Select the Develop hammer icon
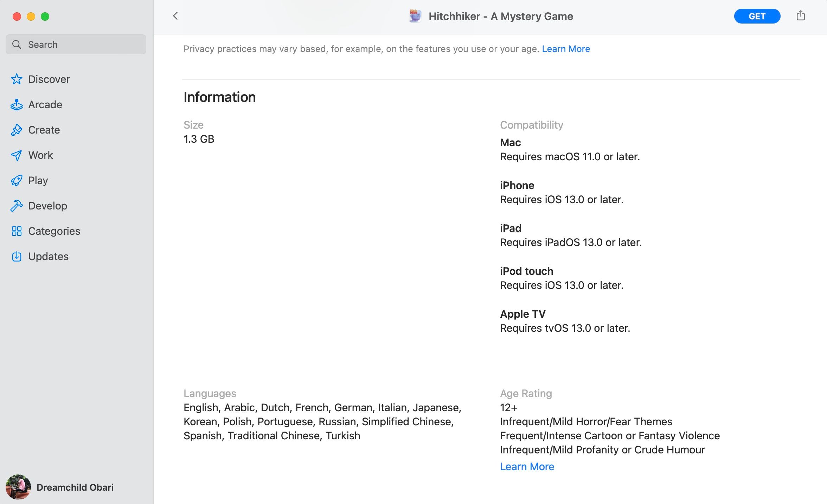The image size is (827, 504). tap(17, 206)
